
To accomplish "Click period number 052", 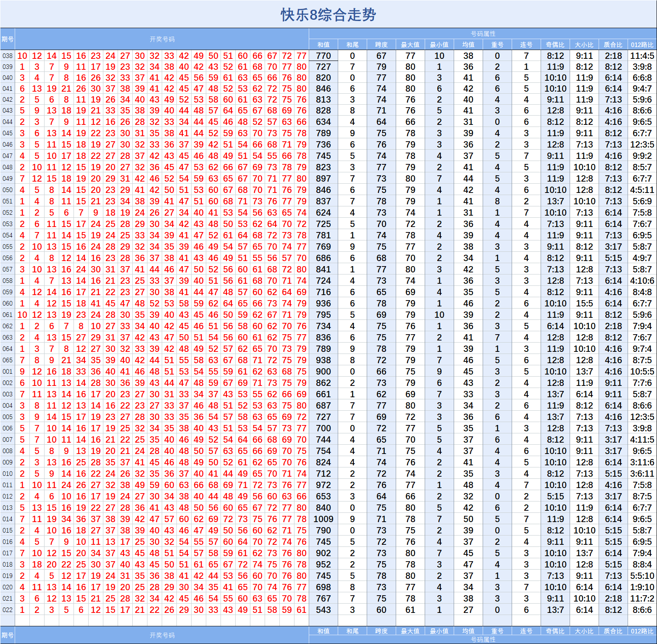I will point(8,213).
